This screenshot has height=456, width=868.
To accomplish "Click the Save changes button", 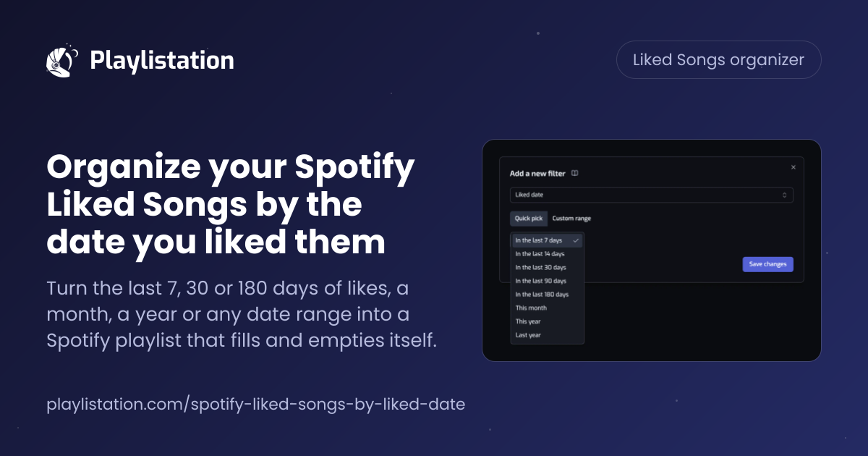I will [x=767, y=264].
